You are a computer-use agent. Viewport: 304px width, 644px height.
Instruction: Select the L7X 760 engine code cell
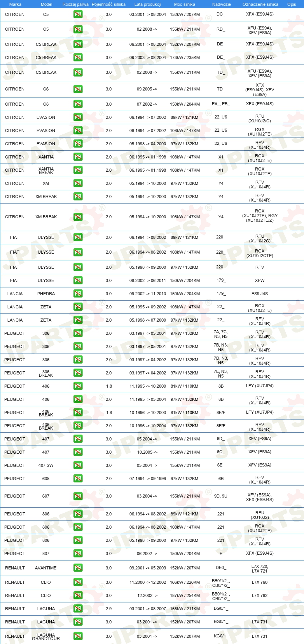260,582
